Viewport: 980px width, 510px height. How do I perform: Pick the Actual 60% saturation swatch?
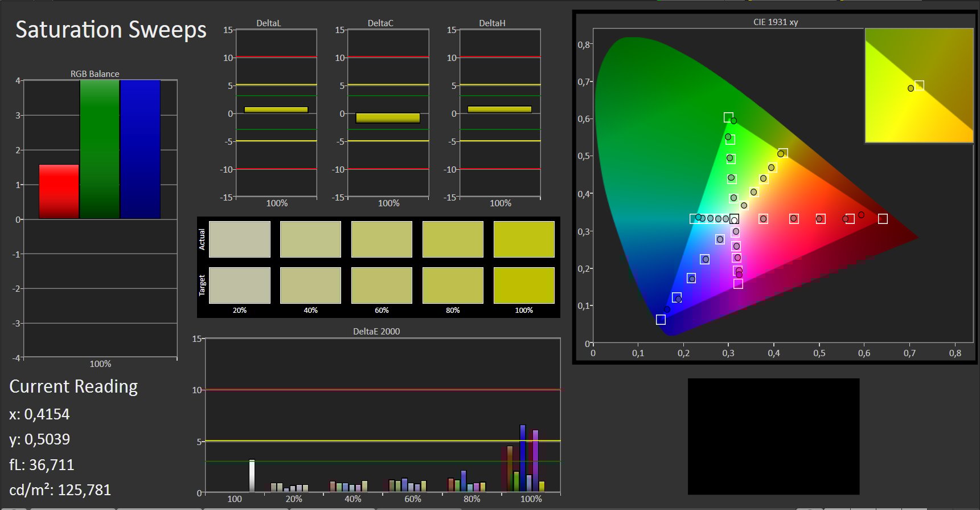point(382,239)
